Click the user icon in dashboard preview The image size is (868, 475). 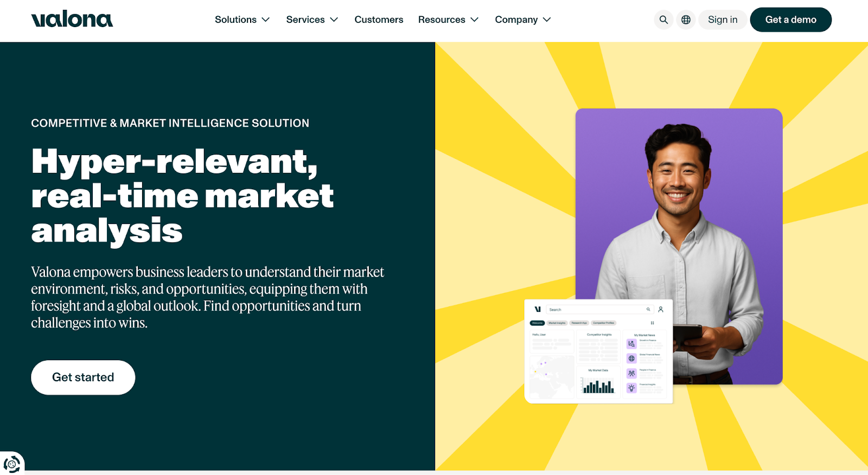pos(661,310)
